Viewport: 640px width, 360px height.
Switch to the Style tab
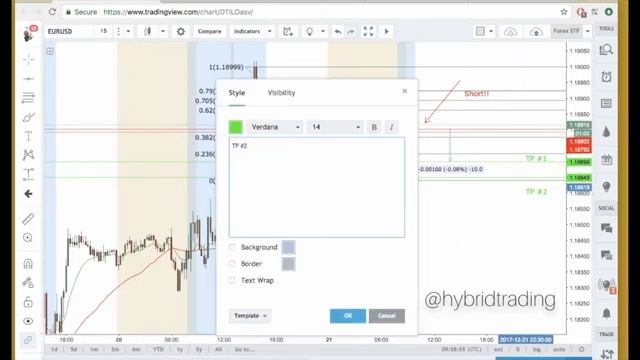tap(237, 93)
